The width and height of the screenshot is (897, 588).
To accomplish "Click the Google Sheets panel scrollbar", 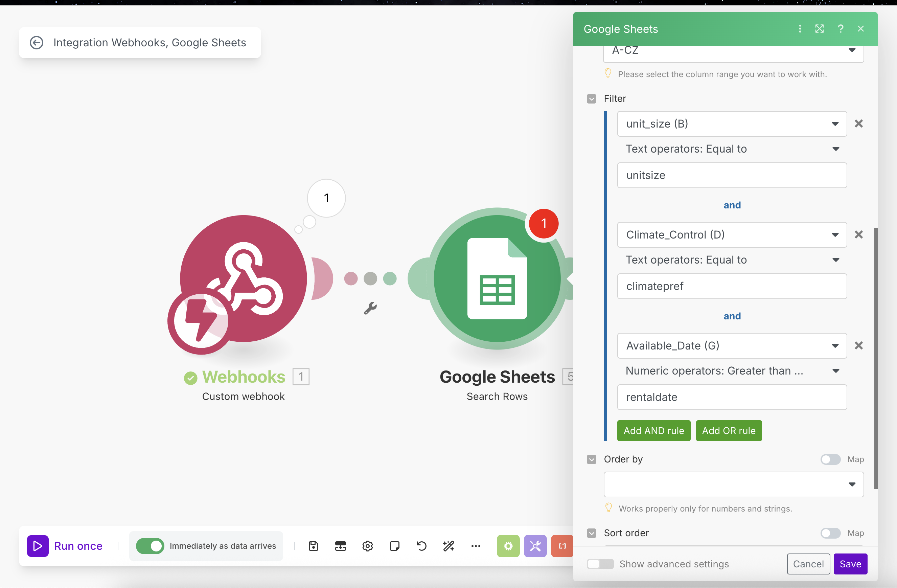I will pos(875,358).
